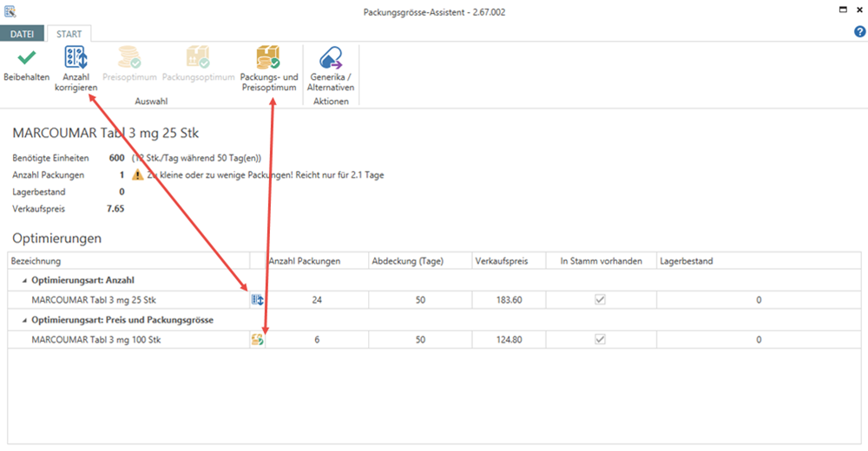
Task: Collapse Optimierungsart: Preis und Packungsgrösse group
Action: (24, 320)
